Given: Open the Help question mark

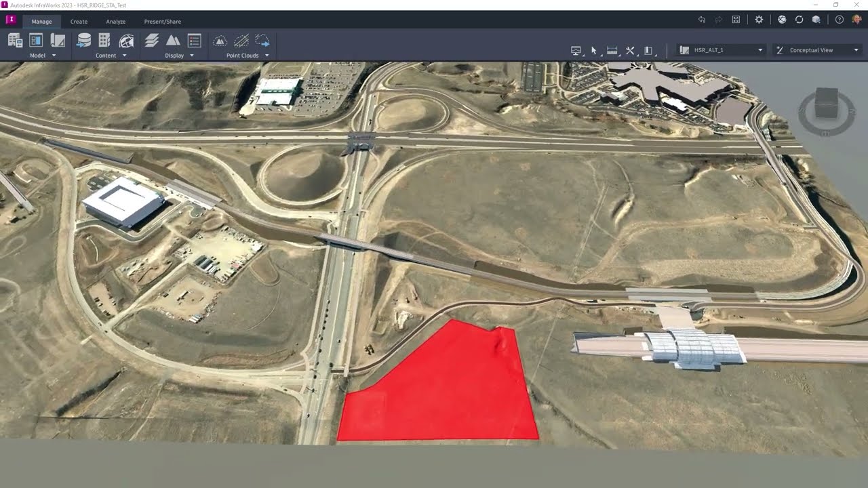Looking at the screenshot, I should (840, 20).
